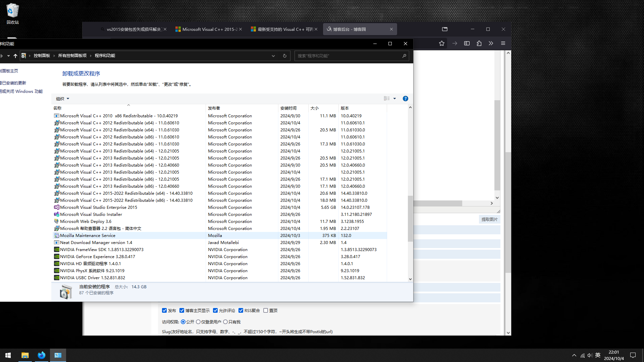644x362 pixels.
Task: Expand the view options dropdown arrow
Action: tap(395, 99)
